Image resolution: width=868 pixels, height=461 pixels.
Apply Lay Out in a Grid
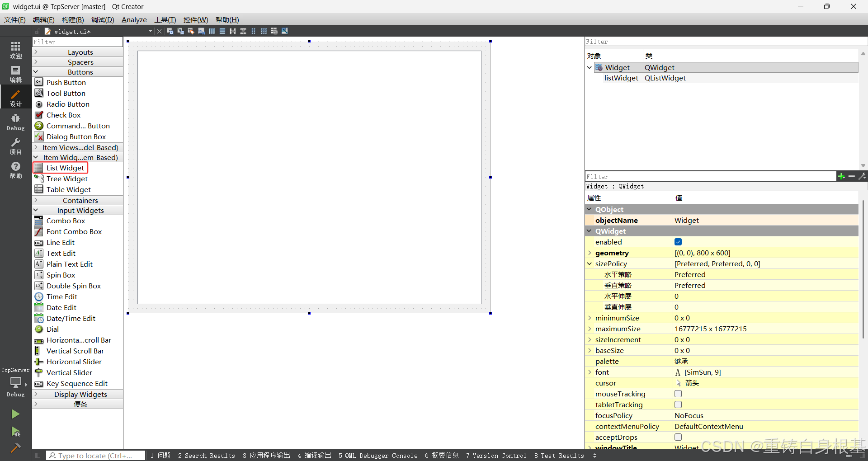[x=264, y=31]
